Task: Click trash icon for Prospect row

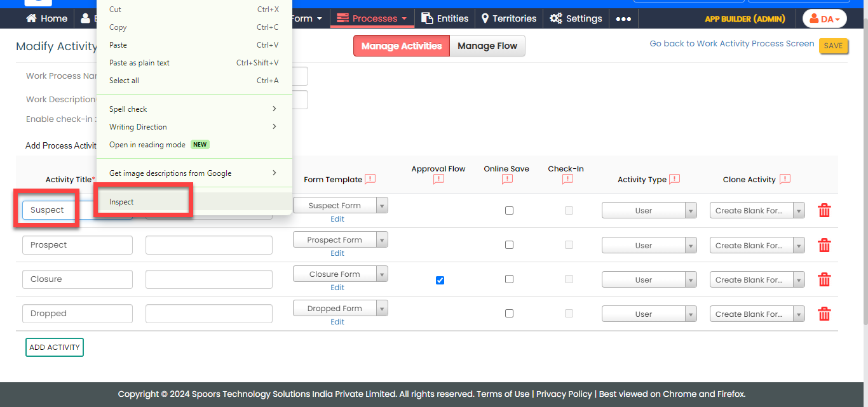Action: pyautogui.click(x=824, y=245)
